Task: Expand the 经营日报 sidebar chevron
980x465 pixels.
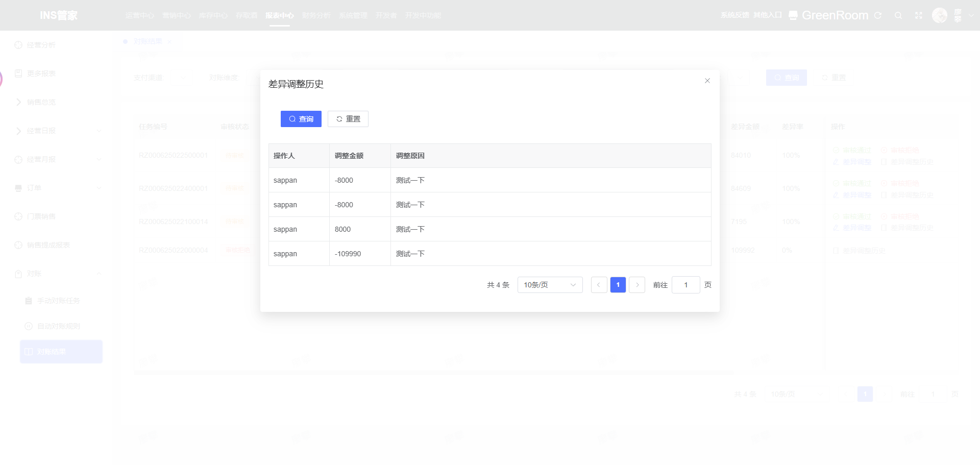Action: point(99,131)
